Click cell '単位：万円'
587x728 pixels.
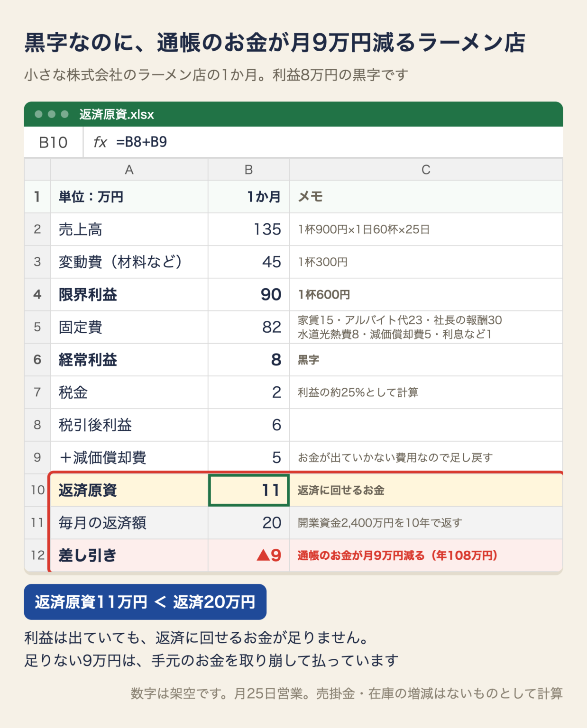tap(129, 197)
